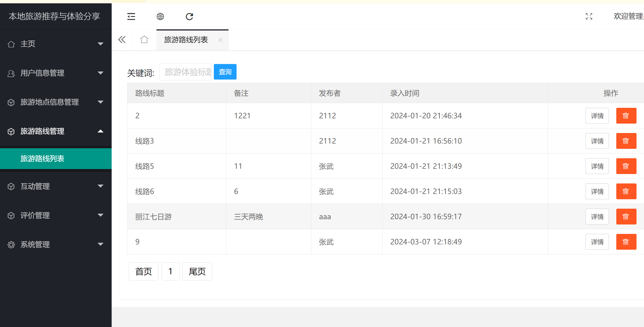The width and height of the screenshot is (644, 327).
Task: Close the 旅游路线列表 tab
Action: pyautogui.click(x=220, y=40)
